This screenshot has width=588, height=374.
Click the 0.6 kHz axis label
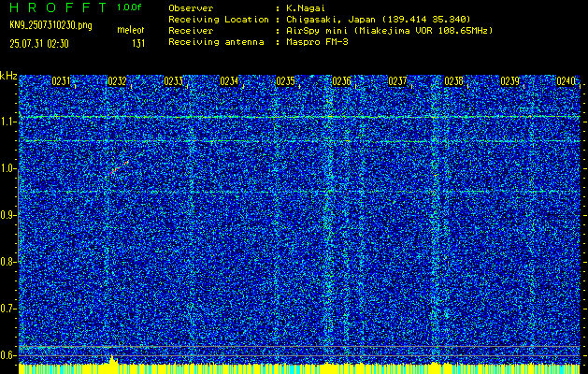(x=7, y=355)
